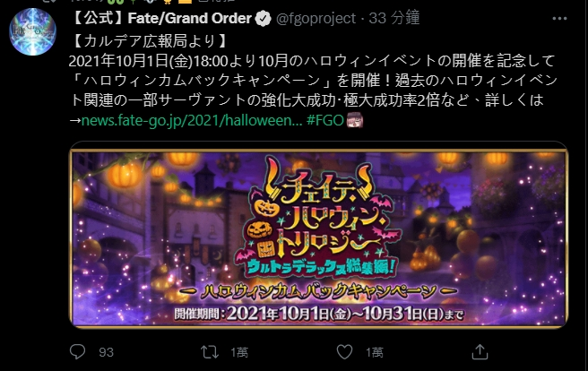Image resolution: width=588 pixels, height=371 pixels.
Task: Click the チェイテ・ハロウィン・トリロジー logo in banner
Action: point(318,218)
